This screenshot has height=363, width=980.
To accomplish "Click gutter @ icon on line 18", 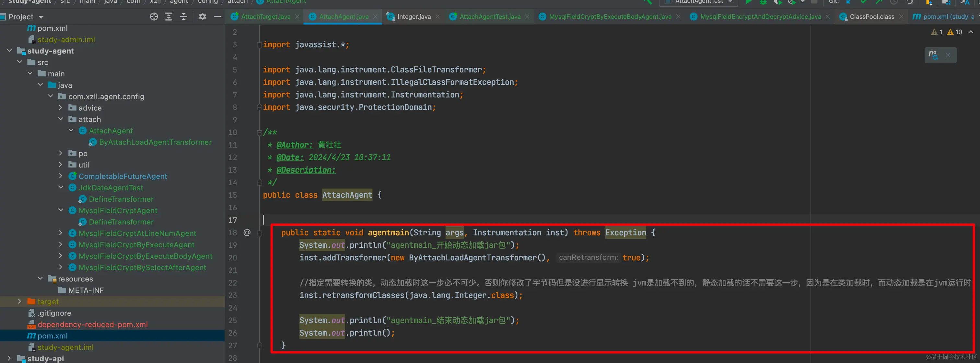I will pyautogui.click(x=247, y=232).
